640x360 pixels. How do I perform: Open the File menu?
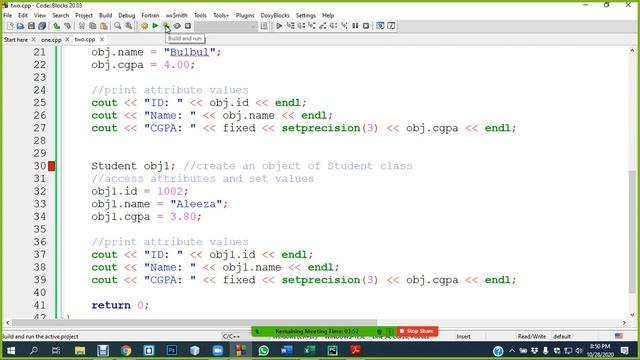click(x=8, y=16)
